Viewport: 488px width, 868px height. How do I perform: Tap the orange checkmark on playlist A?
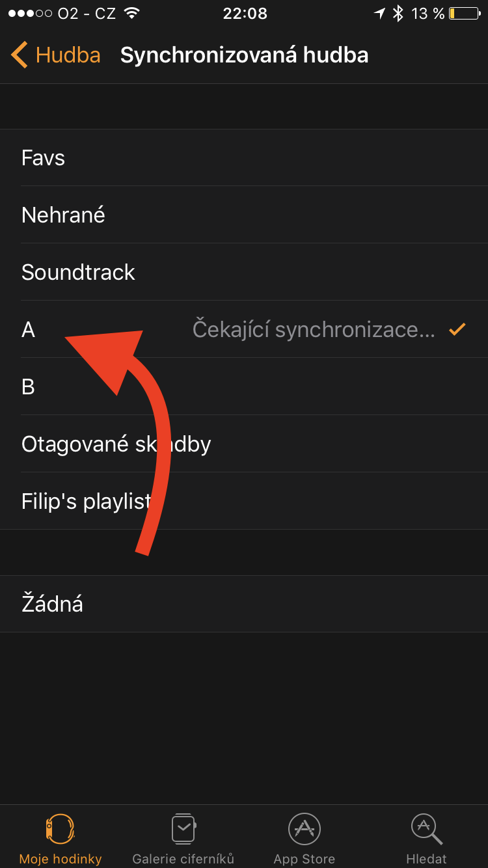click(457, 330)
